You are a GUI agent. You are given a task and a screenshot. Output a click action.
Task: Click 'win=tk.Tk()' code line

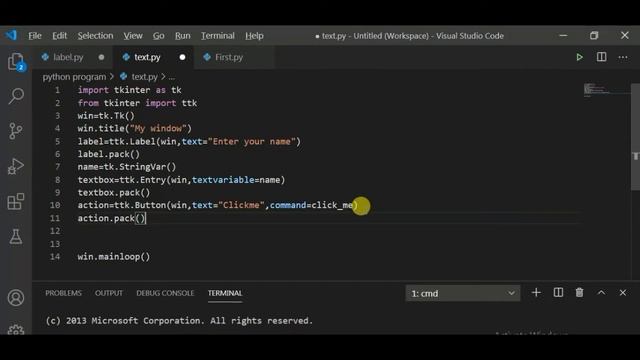(x=106, y=116)
